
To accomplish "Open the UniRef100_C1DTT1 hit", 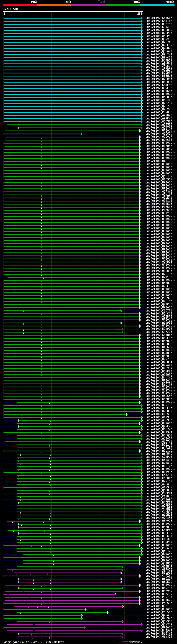I will [159, 310].
